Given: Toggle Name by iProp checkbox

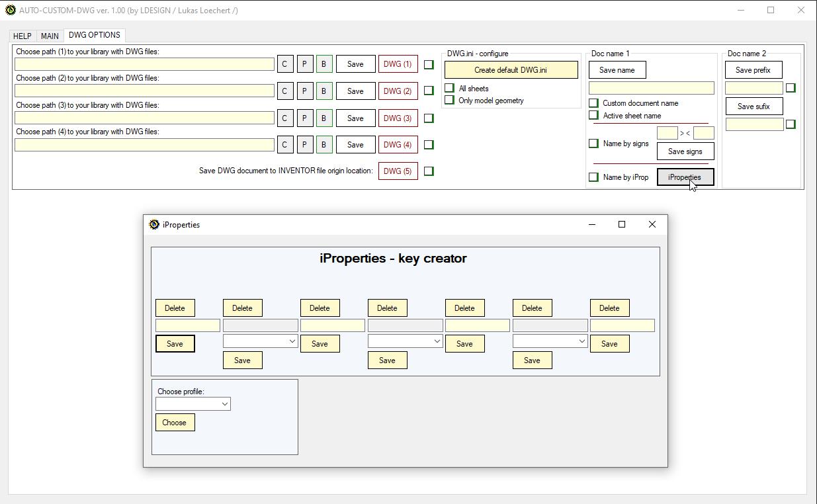Looking at the screenshot, I should (x=593, y=177).
